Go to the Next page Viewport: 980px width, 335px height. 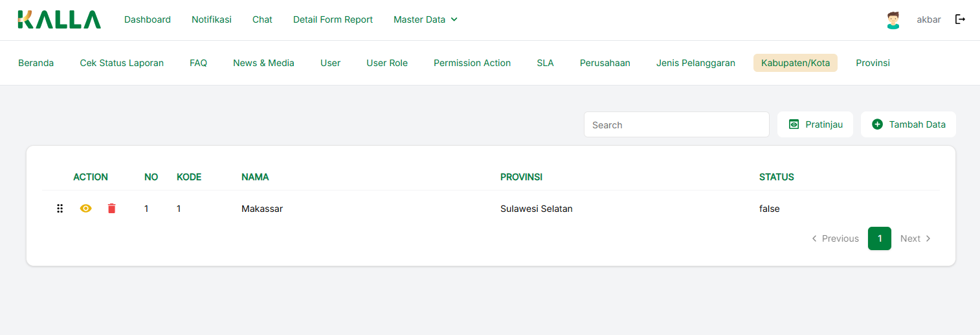click(915, 238)
